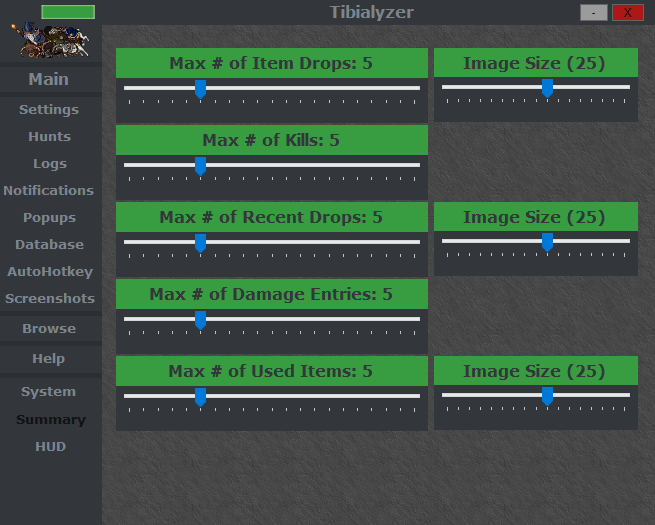The height and width of the screenshot is (525, 655).
Task: Switch to Notifications page
Action: coord(48,190)
